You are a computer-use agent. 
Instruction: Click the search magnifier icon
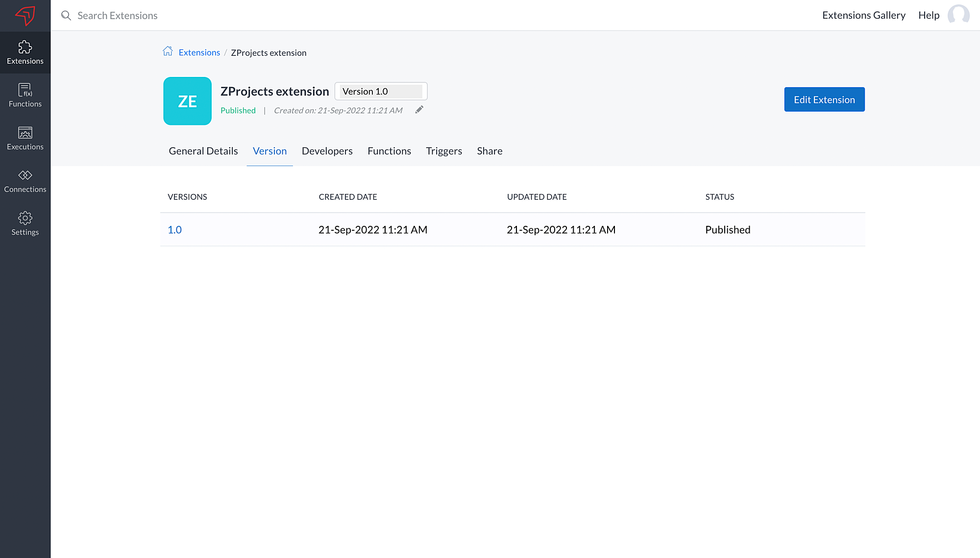point(66,16)
